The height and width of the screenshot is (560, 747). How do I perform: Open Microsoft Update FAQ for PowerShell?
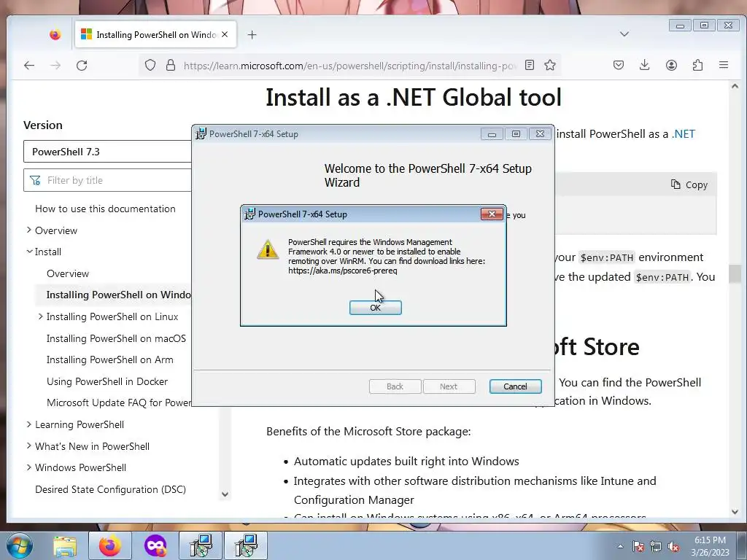tap(119, 402)
